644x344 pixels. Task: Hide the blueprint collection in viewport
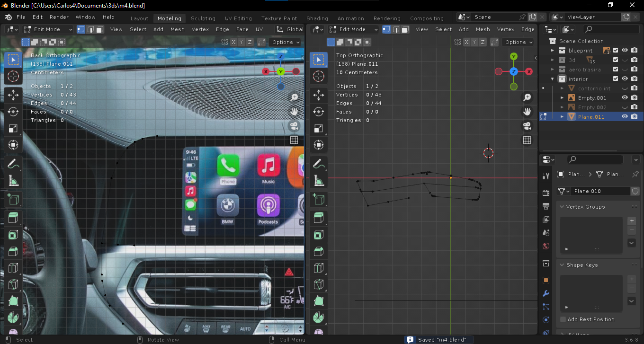[x=625, y=51]
